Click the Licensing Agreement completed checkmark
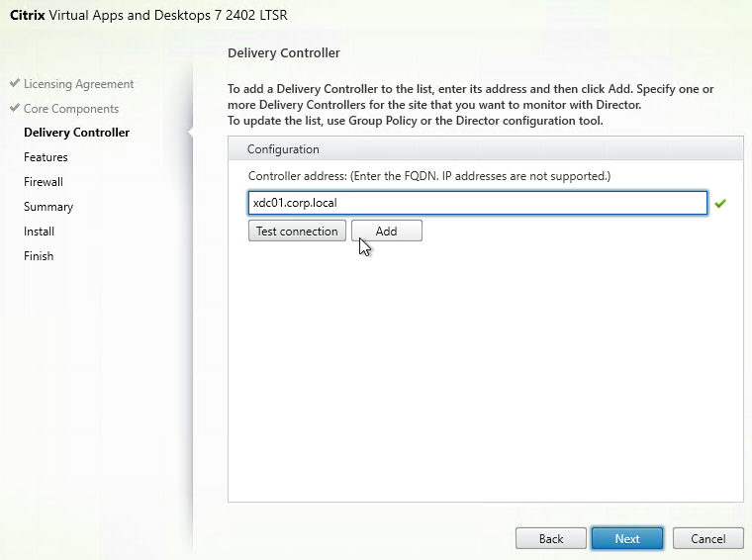Viewport: 752px width, 560px height. point(15,83)
